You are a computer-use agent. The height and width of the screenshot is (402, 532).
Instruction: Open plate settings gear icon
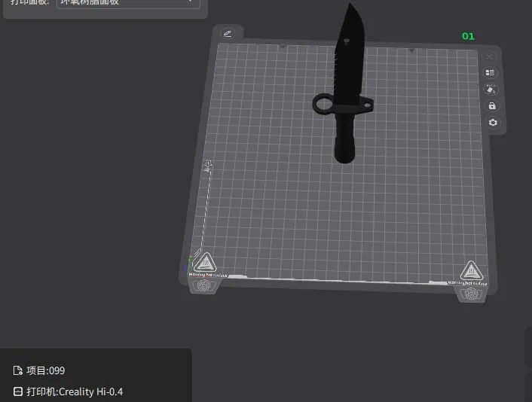point(493,123)
